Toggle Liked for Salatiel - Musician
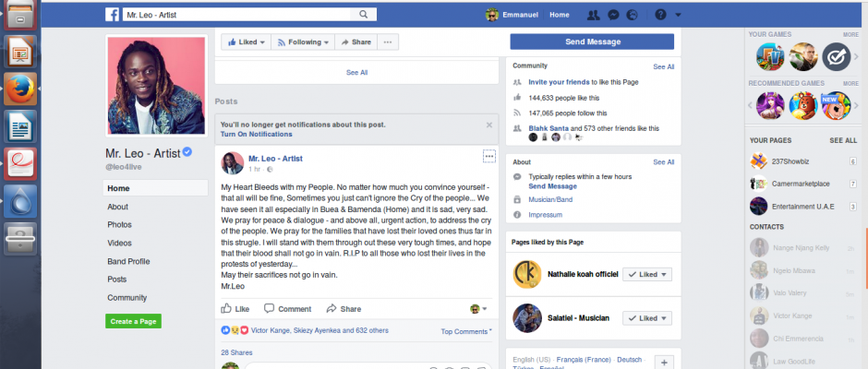868x369 pixels. coord(647,317)
